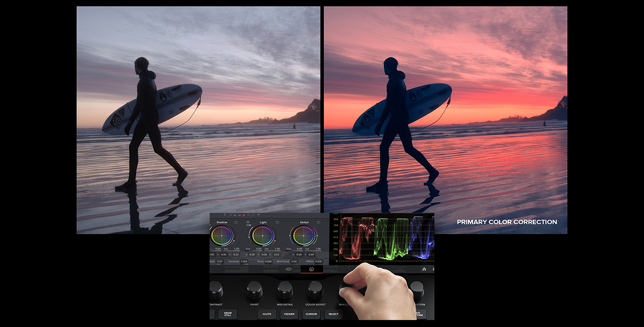The width and height of the screenshot is (644, 327).
Task: Click the Hue value field
Action: (x=219, y=262)
